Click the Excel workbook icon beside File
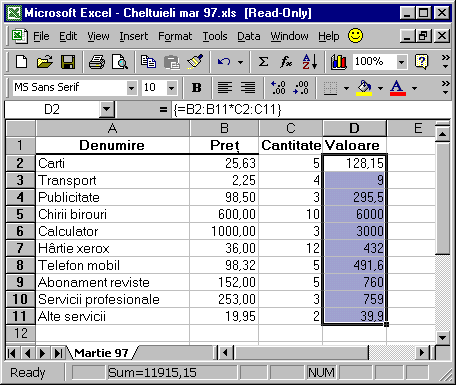The width and height of the screenshot is (456, 385). pyautogui.click(x=19, y=36)
